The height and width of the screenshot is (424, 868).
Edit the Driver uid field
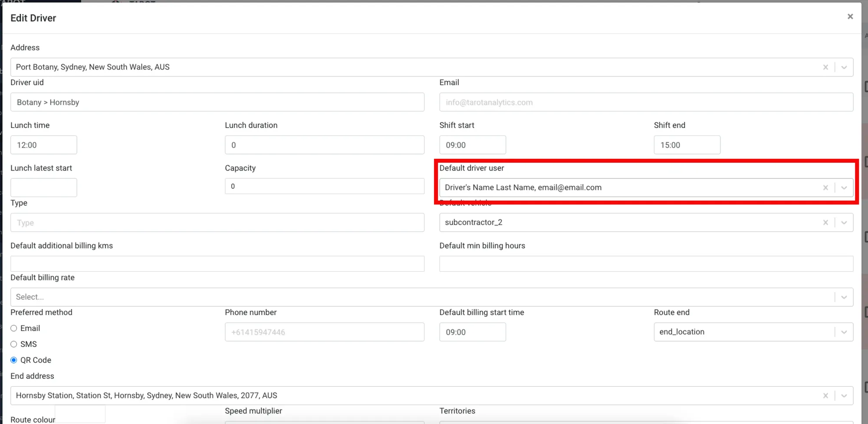217,102
